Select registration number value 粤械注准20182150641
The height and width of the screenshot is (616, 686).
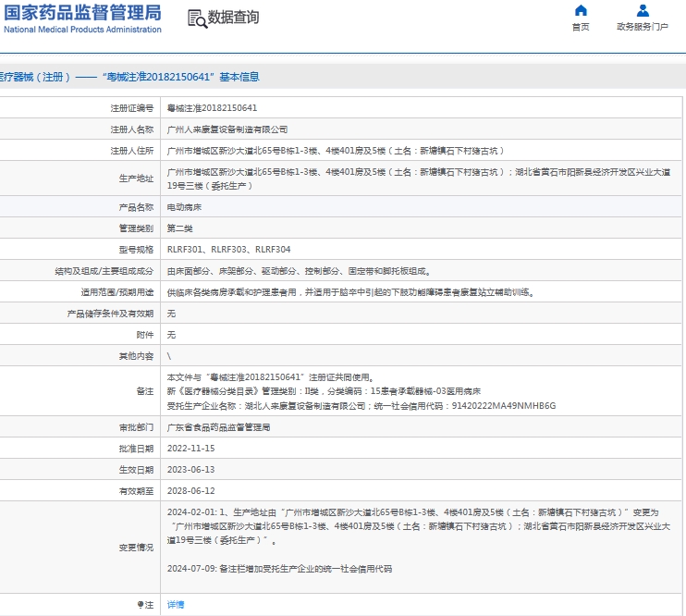point(213,108)
